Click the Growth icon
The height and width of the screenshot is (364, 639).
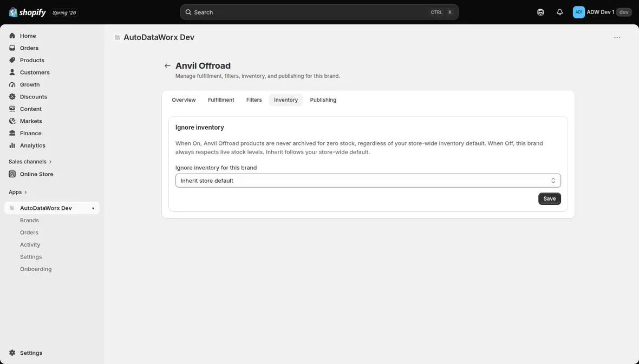point(12,85)
